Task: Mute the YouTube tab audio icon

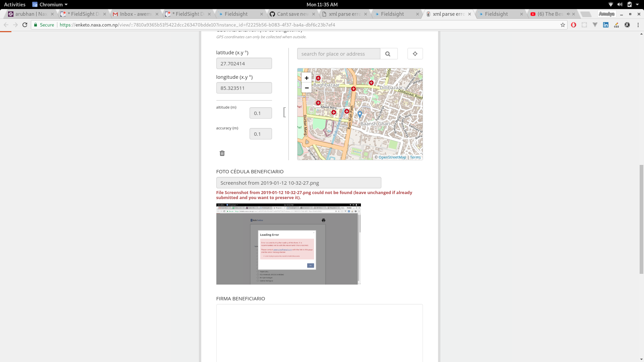Action: click(568, 14)
